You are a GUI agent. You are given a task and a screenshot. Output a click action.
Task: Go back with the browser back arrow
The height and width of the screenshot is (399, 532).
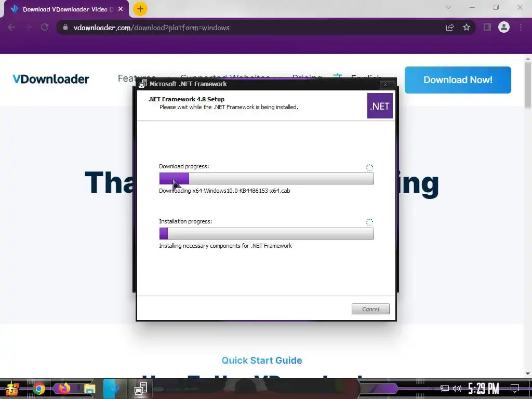coord(11,27)
